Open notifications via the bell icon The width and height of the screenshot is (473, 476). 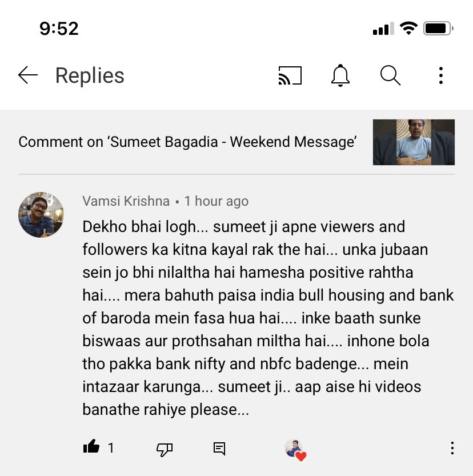pos(340,75)
